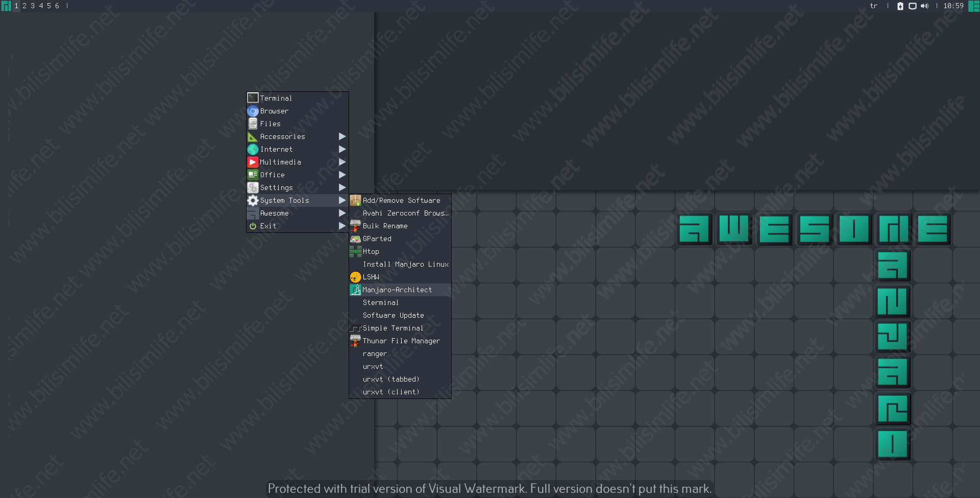Select the System Tools menu entry
The width and height of the screenshot is (980, 498).
pyautogui.click(x=298, y=200)
